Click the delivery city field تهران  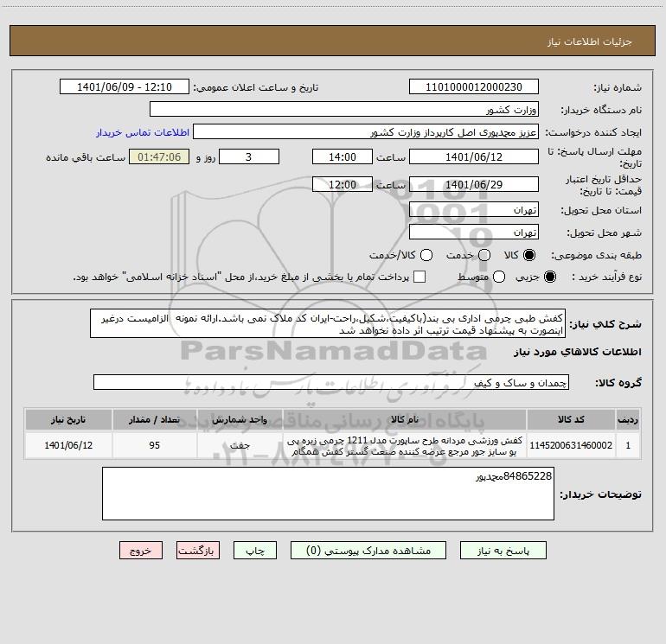[474, 233]
